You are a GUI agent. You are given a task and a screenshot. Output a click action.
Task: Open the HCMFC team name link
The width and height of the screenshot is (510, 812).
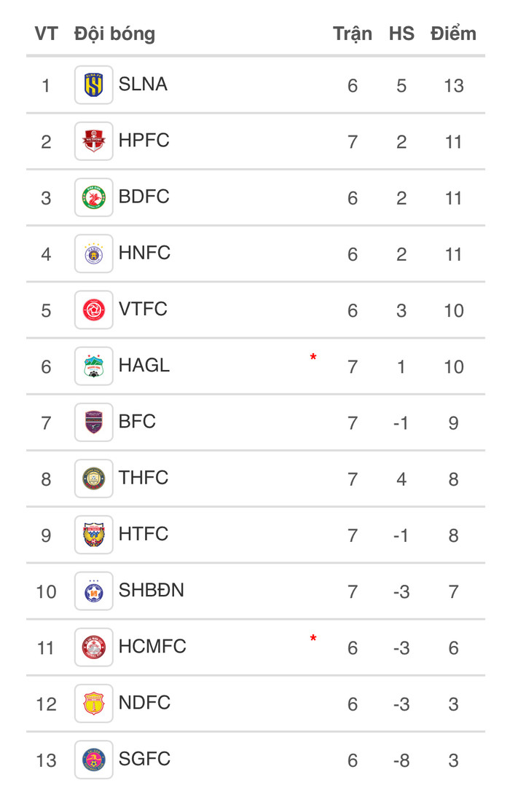click(x=152, y=647)
